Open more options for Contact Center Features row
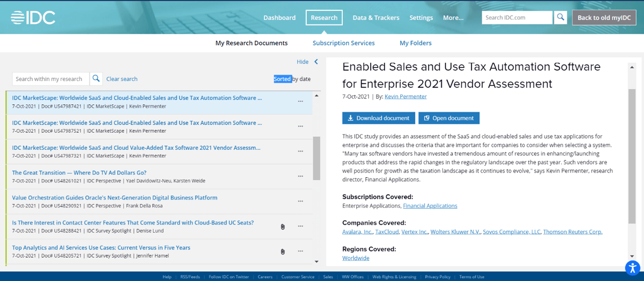Screen dimensions: 644x281 pyautogui.click(x=300, y=226)
